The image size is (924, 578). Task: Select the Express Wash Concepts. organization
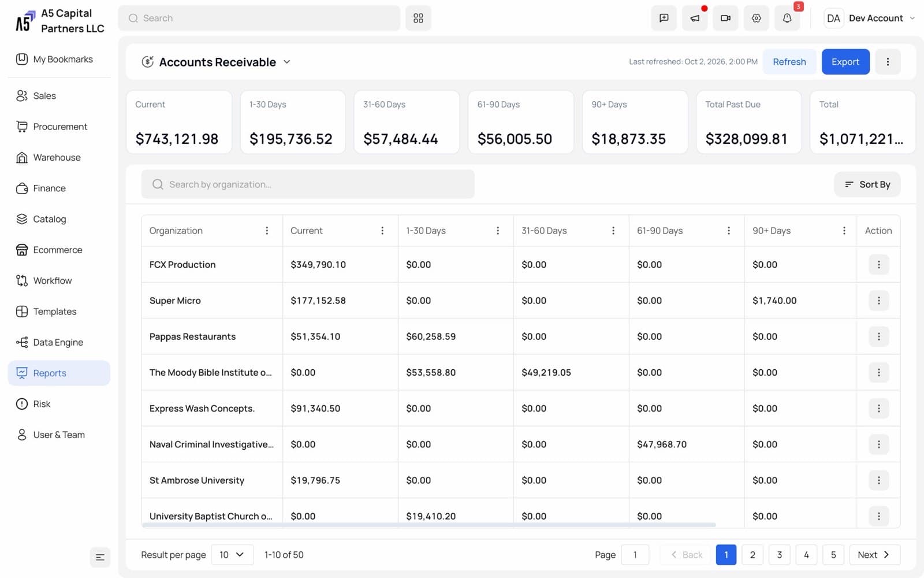pos(202,409)
